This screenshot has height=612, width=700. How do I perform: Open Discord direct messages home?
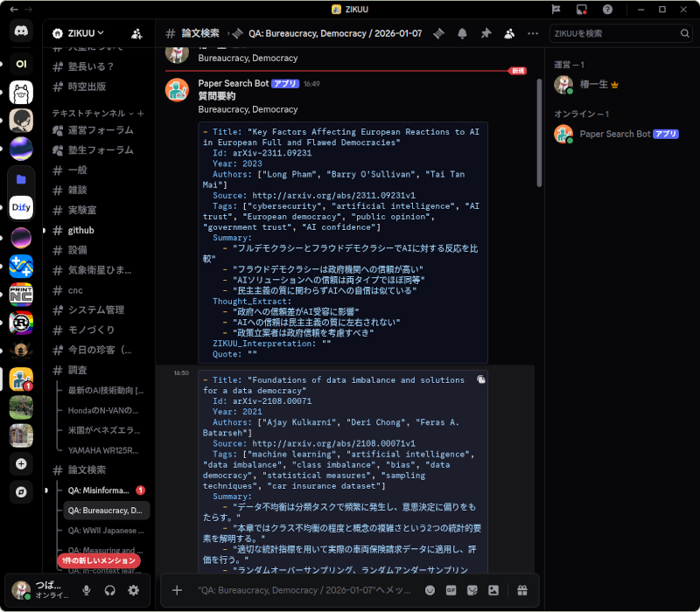[21, 31]
